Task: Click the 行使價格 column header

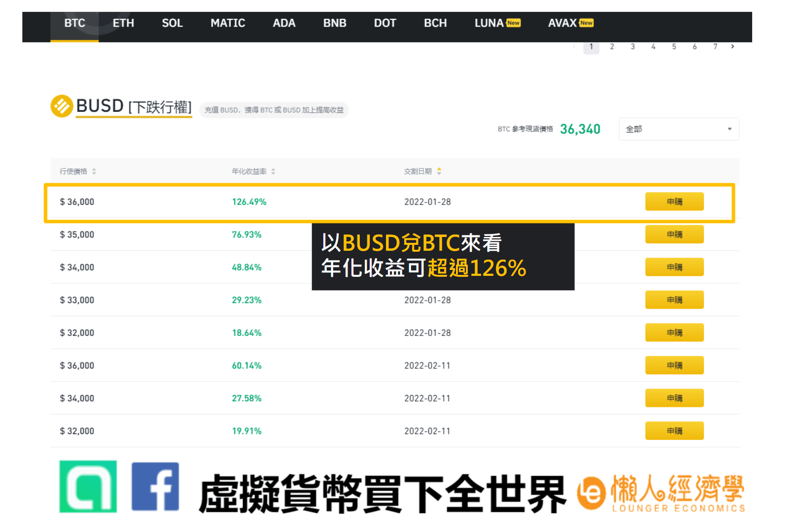Action: (x=73, y=171)
